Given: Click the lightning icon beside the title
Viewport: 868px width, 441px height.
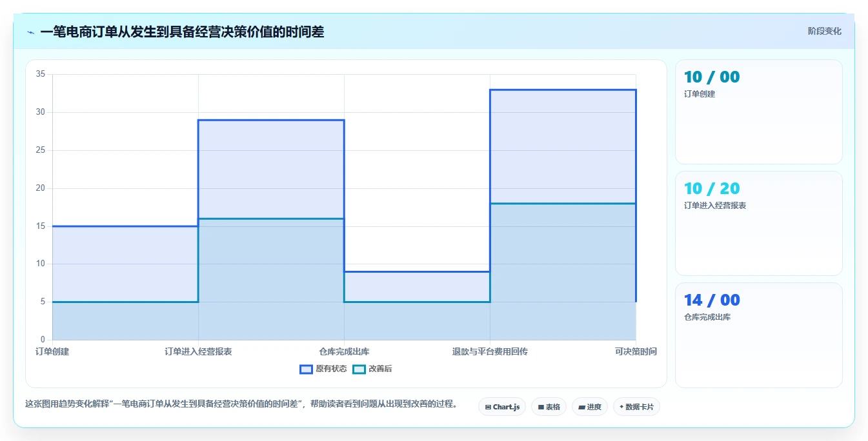Looking at the screenshot, I should [30, 32].
